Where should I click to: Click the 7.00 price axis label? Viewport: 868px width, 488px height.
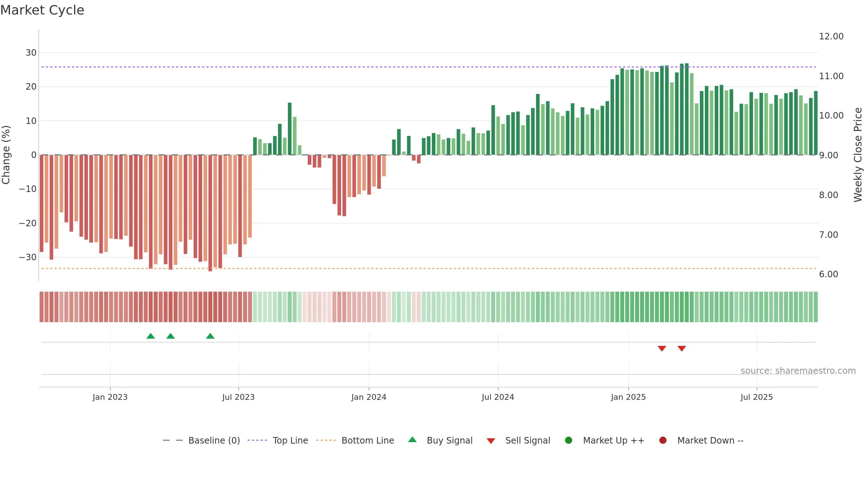coord(829,235)
